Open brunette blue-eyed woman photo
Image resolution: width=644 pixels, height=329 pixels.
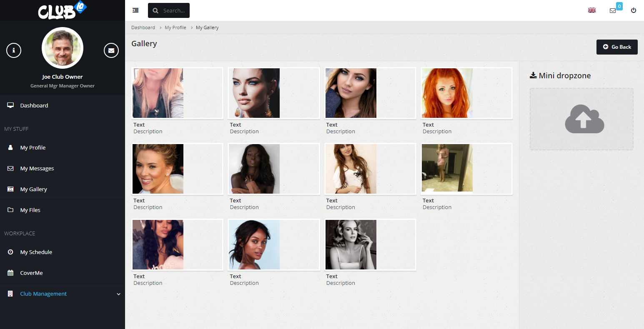351,93
